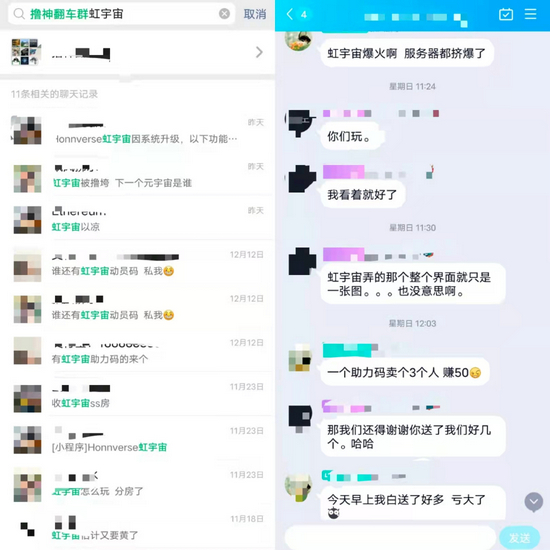Tap the magnifier search icon

click(x=19, y=14)
